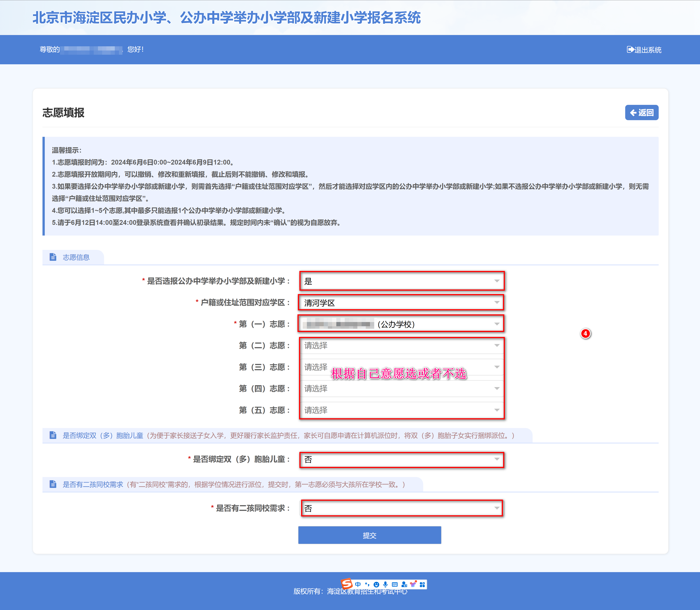Image resolution: width=700 pixels, height=610 pixels.
Task: Open the 是否选报公办中学举办小学部及新建小学 dropdown
Action: pyautogui.click(x=402, y=281)
